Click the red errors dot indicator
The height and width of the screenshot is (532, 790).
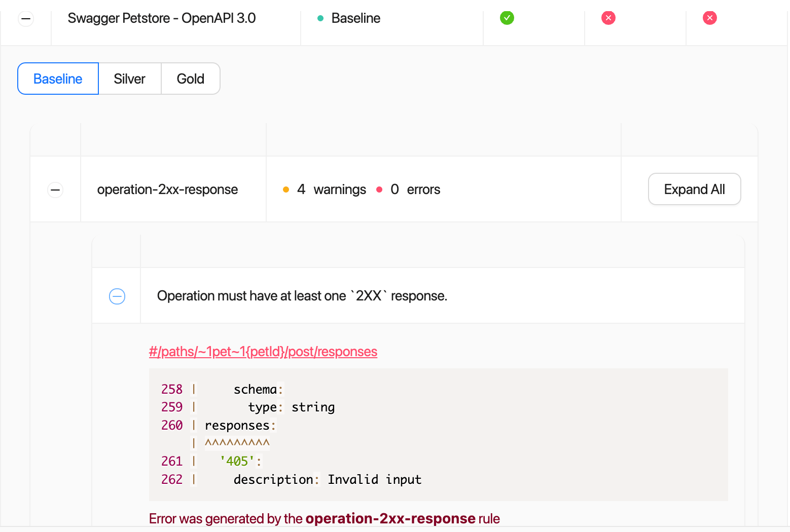pyautogui.click(x=379, y=189)
